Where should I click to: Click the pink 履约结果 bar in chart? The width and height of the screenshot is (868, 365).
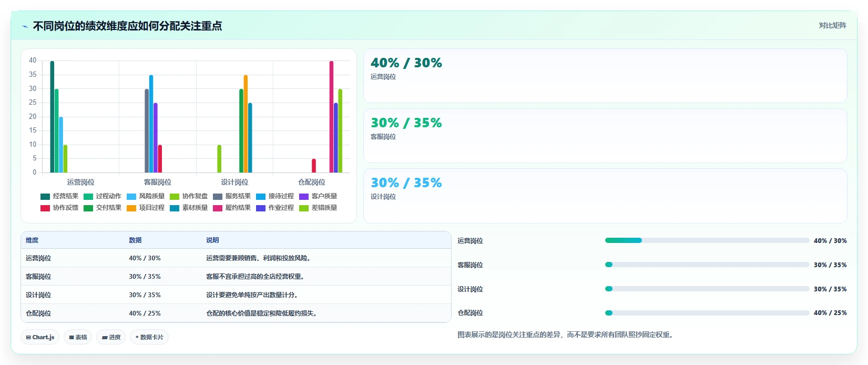click(331, 117)
